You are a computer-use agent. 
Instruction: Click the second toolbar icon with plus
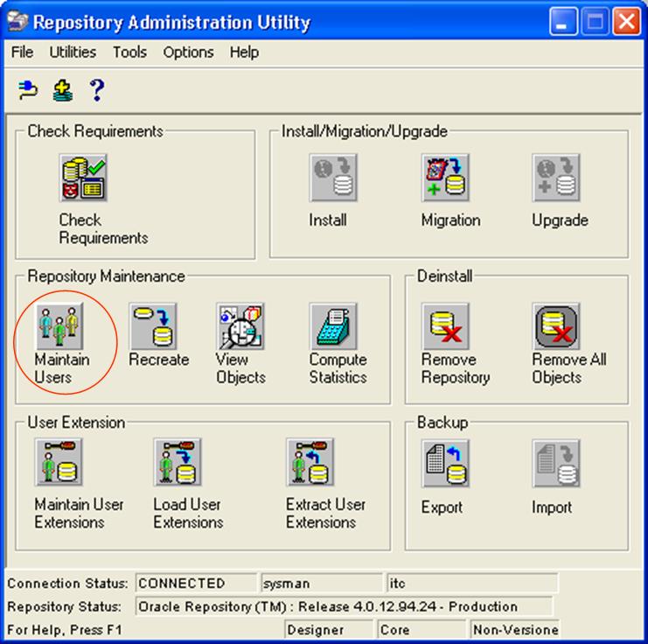pyautogui.click(x=63, y=90)
